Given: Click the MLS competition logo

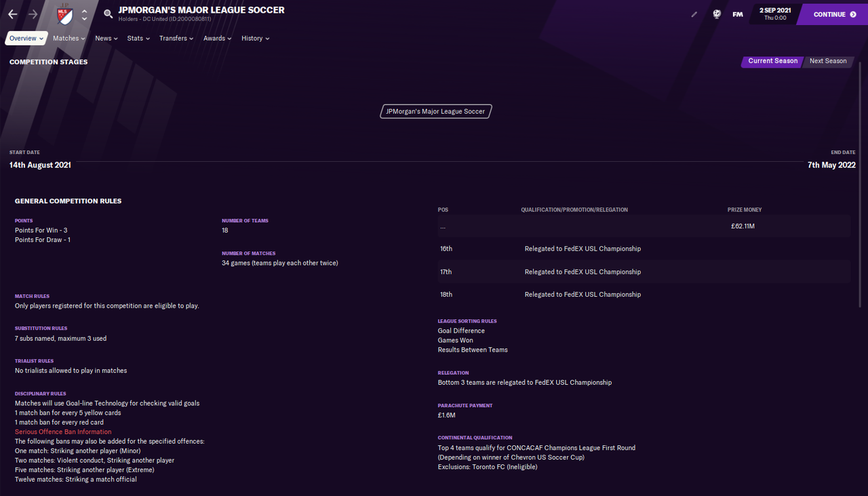Looking at the screenshot, I should (64, 14).
